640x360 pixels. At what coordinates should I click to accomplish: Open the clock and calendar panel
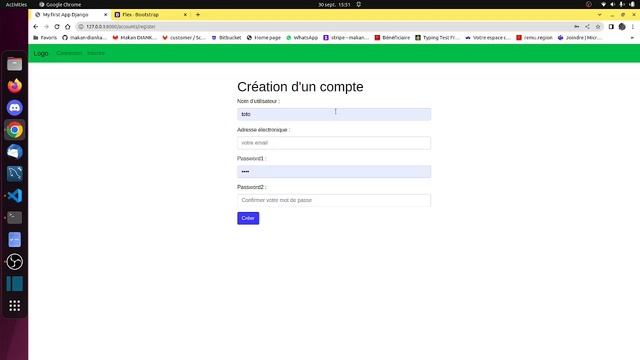[x=334, y=4]
